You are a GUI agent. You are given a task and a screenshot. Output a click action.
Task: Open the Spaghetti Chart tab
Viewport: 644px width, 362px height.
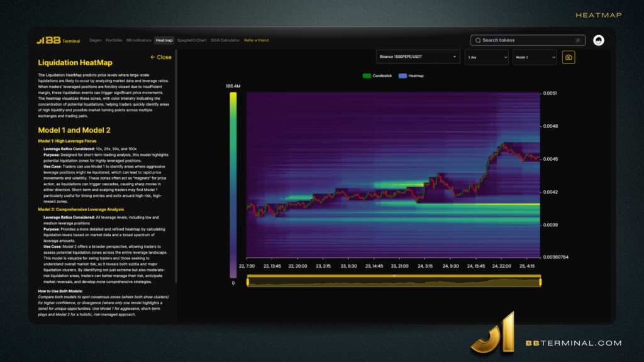pyautogui.click(x=192, y=40)
